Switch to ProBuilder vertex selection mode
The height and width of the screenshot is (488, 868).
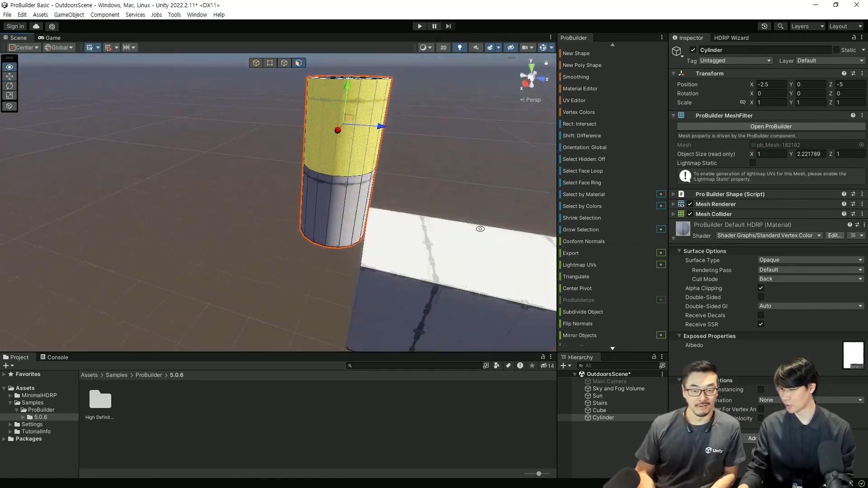(270, 63)
